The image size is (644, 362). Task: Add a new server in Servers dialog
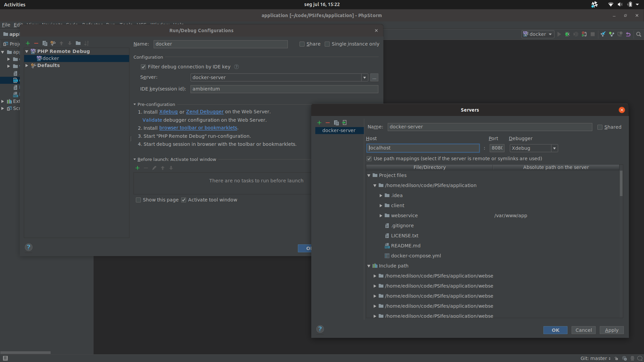(x=319, y=123)
